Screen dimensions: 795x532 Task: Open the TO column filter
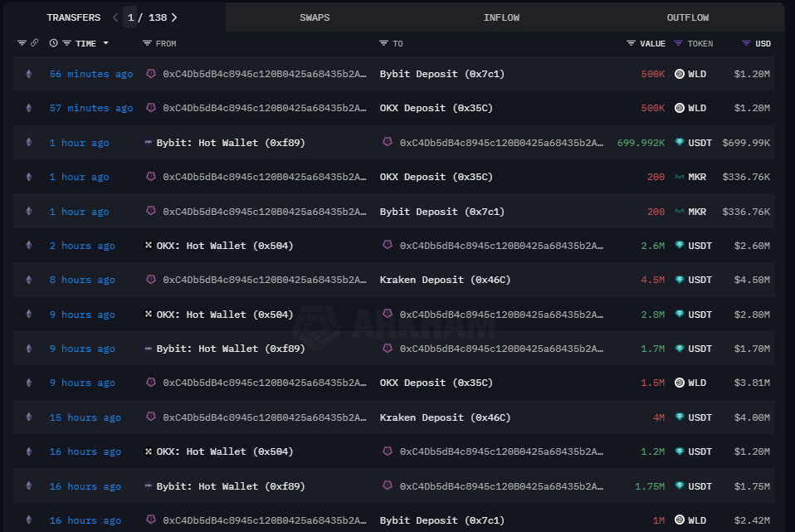pyautogui.click(x=383, y=43)
